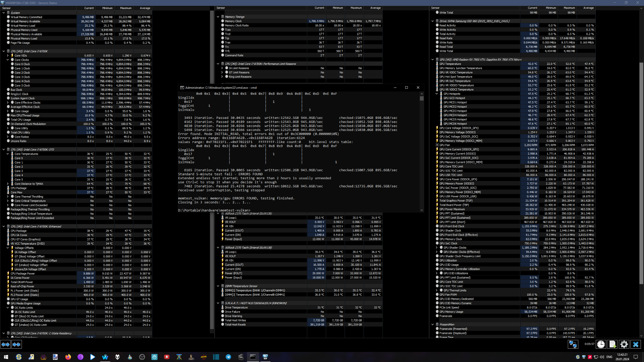Click the blue X close sensors icon
This screenshot has height=362, width=644.
tap(636, 344)
